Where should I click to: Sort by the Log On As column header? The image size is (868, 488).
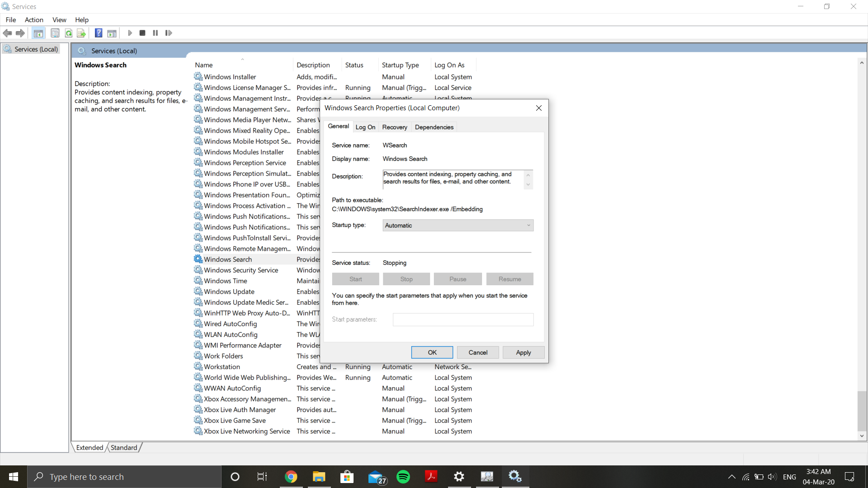click(x=453, y=65)
